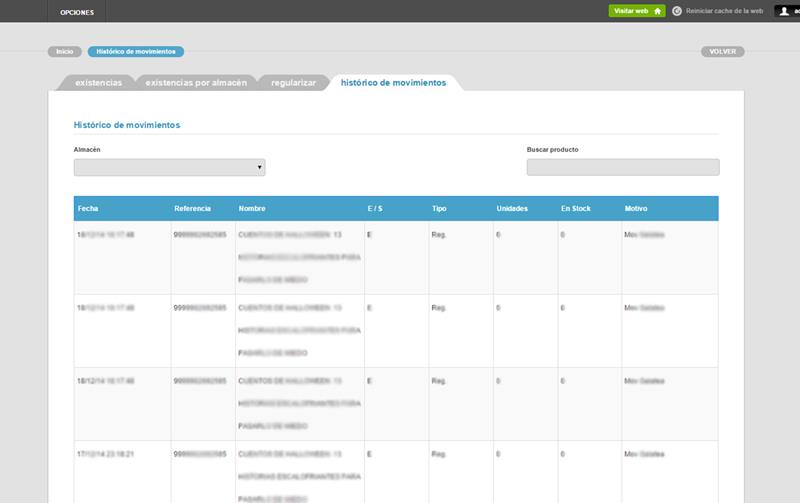Click the Fecha column header
800x503 pixels.
(88, 209)
